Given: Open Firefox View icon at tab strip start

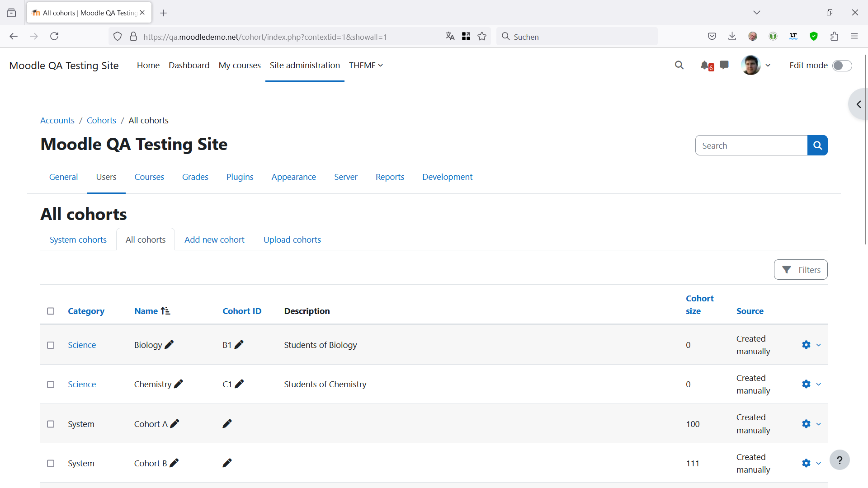Looking at the screenshot, I should (x=11, y=13).
